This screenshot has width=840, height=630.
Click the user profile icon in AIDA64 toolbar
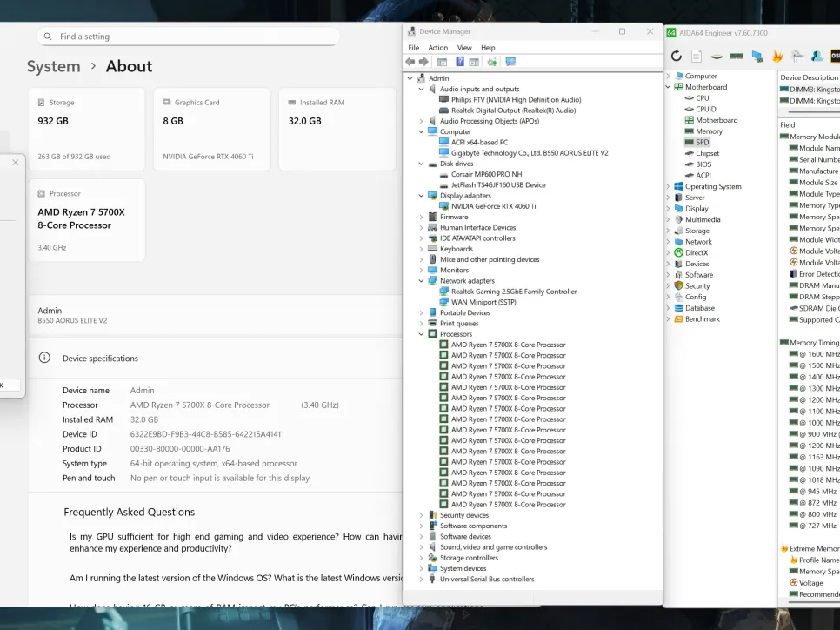point(817,56)
